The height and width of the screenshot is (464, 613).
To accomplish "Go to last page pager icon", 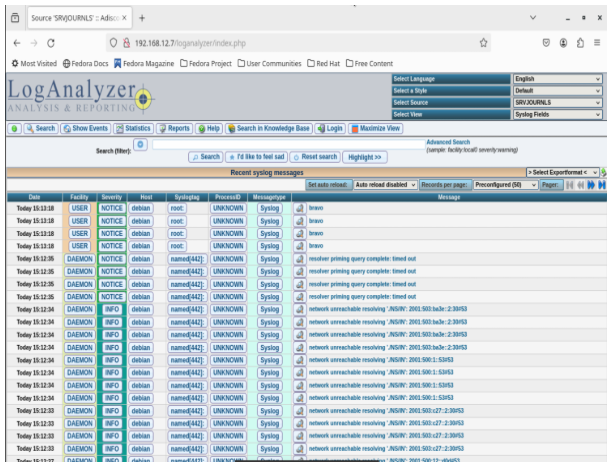I will tap(602, 185).
